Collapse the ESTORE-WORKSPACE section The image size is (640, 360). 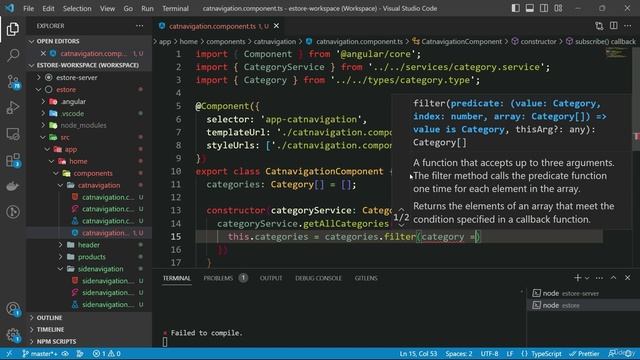click(87, 65)
